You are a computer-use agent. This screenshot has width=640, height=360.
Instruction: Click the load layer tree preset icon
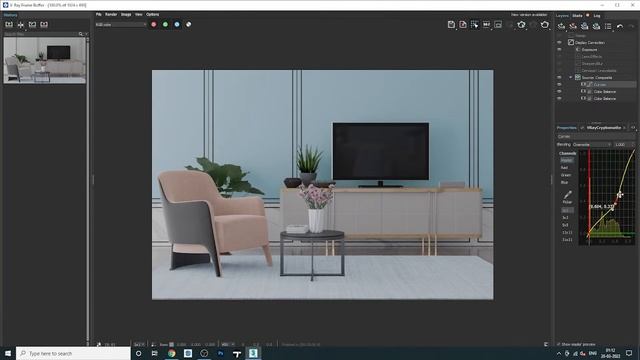tap(596, 26)
